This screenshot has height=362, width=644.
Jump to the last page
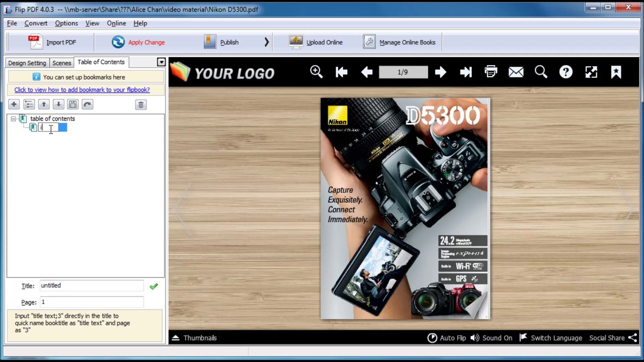coord(466,72)
